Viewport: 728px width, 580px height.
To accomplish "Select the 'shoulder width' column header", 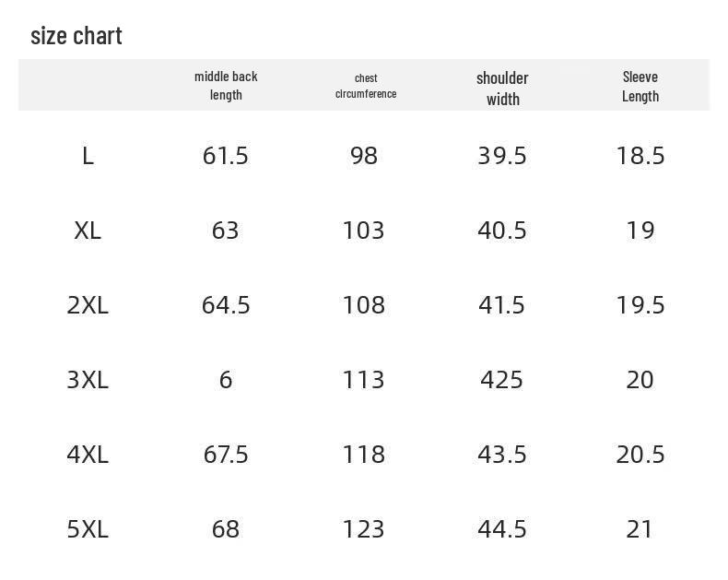I will coord(502,89).
